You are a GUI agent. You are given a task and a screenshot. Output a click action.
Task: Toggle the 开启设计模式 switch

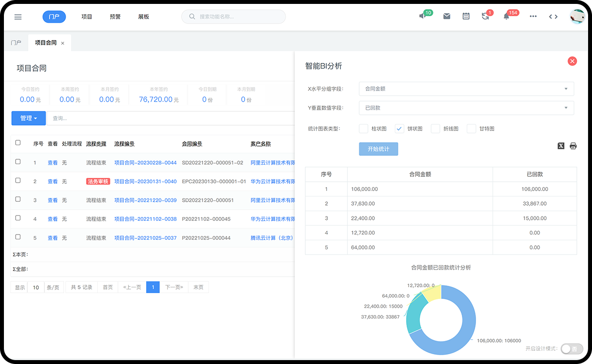[x=571, y=348]
